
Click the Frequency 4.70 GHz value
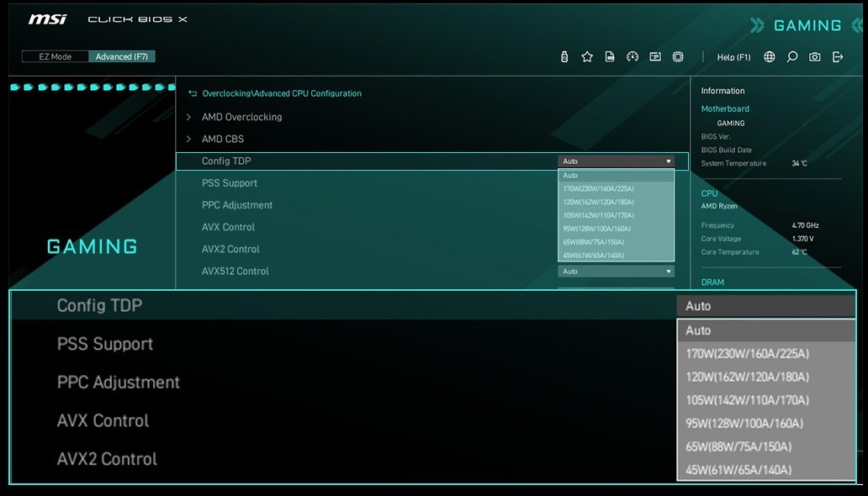(x=805, y=225)
